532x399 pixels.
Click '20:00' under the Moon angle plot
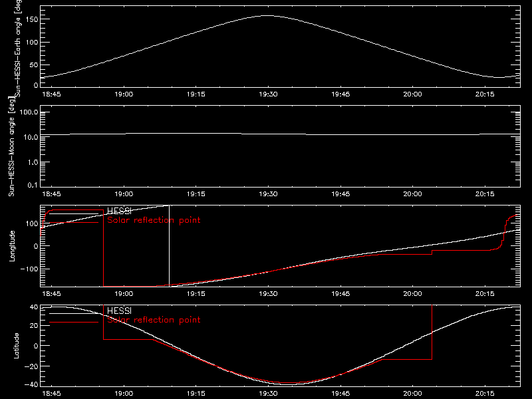[x=412, y=194]
